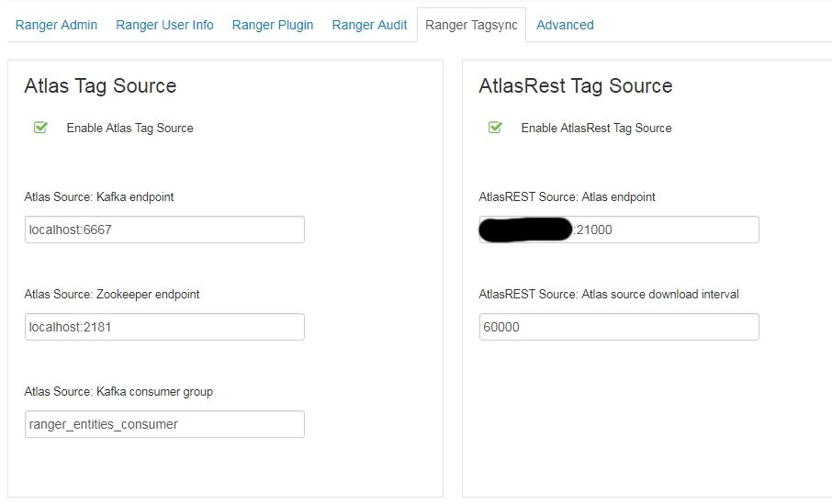Click the active Ranger Tagsync tab
This screenshot has height=504, width=832.
[471, 25]
